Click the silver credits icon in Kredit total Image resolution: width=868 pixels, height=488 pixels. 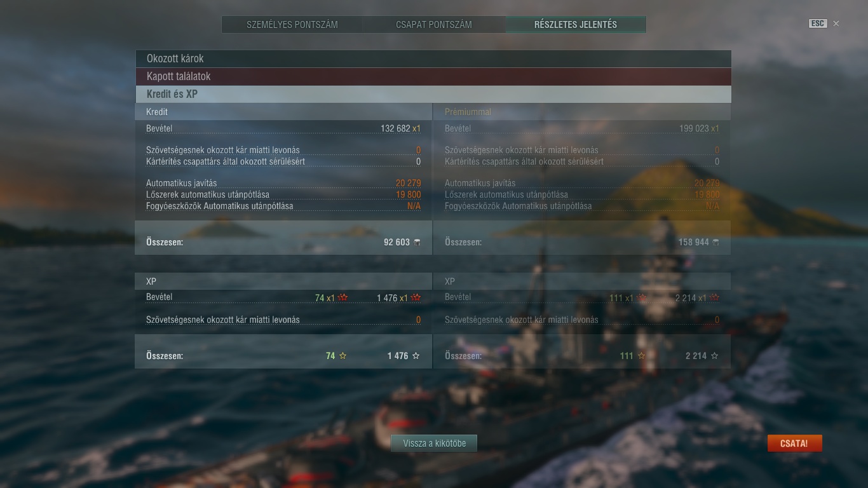coord(417,242)
